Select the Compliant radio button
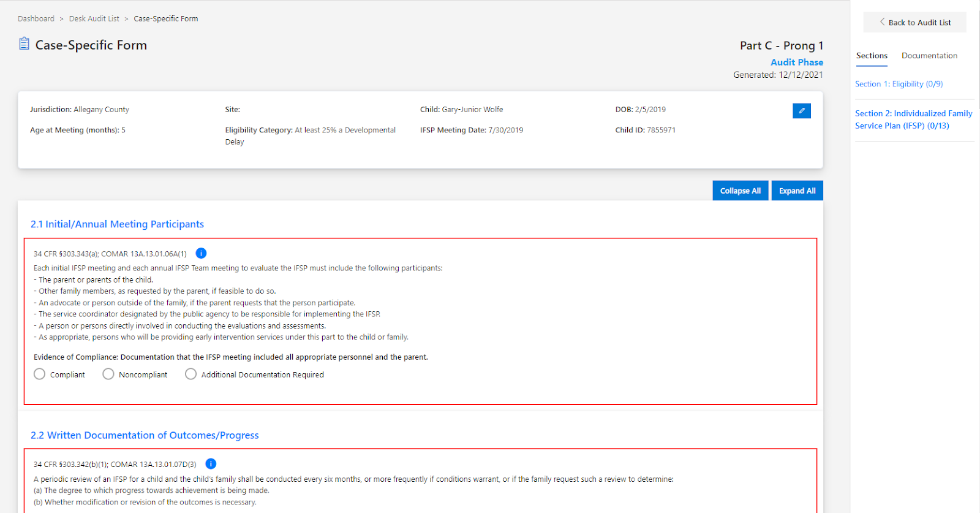 (x=40, y=374)
